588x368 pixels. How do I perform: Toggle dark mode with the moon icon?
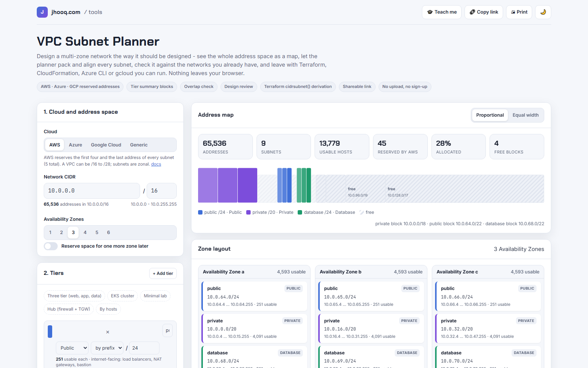point(543,12)
